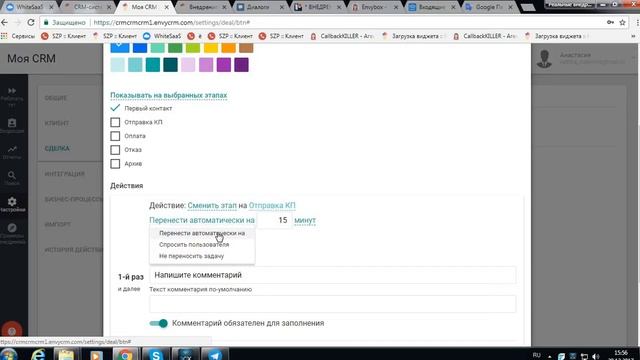The width and height of the screenshot is (640, 360).
Task: Open the compass icon in sidebar
Action: pos(12,228)
